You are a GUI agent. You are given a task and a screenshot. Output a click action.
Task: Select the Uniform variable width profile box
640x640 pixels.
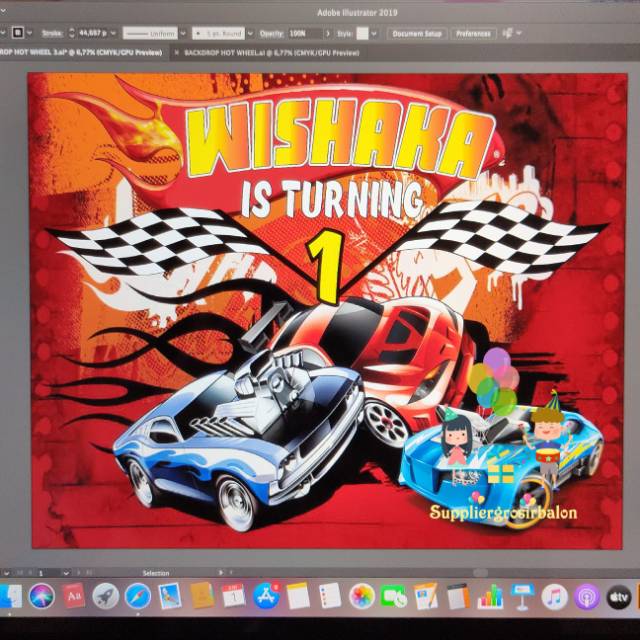pos(150,33)
